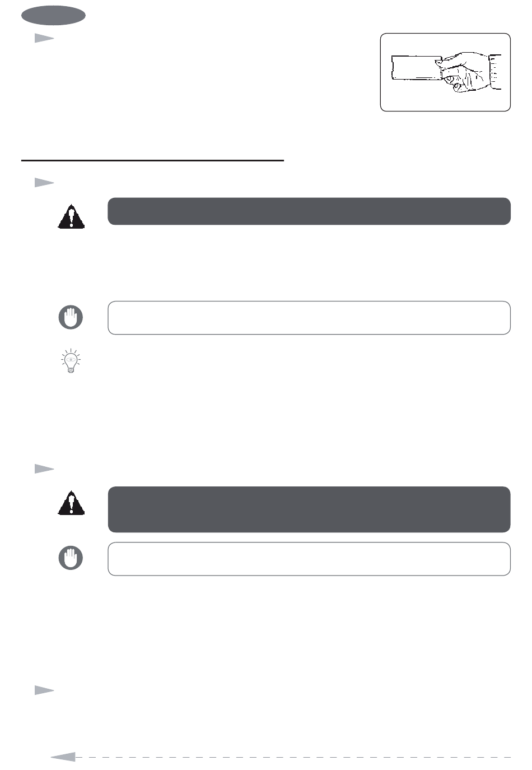Click the arrow bullet just under the black rule

pyautogui.click(x=44, y=182)
